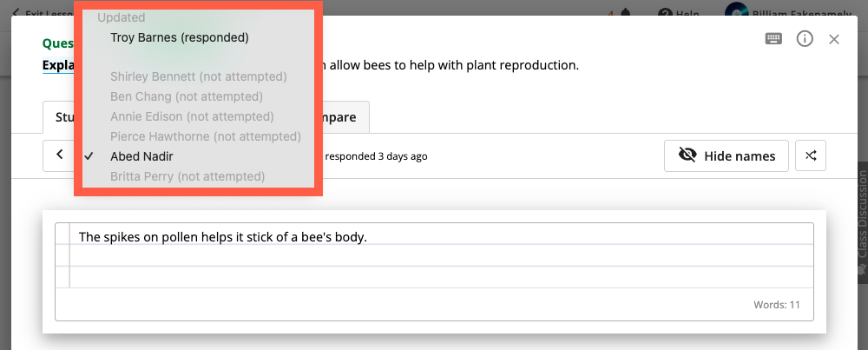Open the Class Discussion side panel
The width and height of the screenshot is (868, 350).
(x=861, y=217)
